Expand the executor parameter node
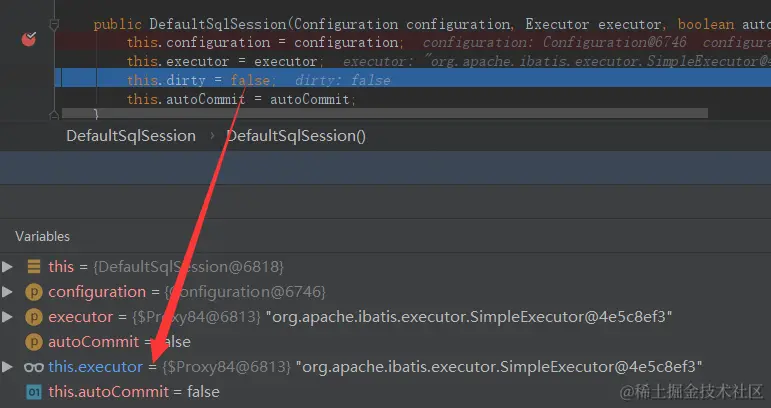Viewport: 771px width, 408px height. coord(7,317)
